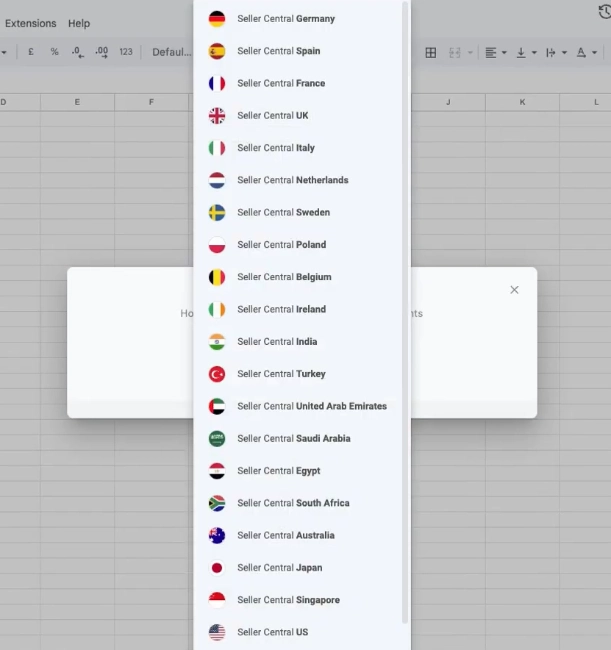Choose Seller Central Japan option
The width and height of the screenshot is (611, 650).
[279, 568]
